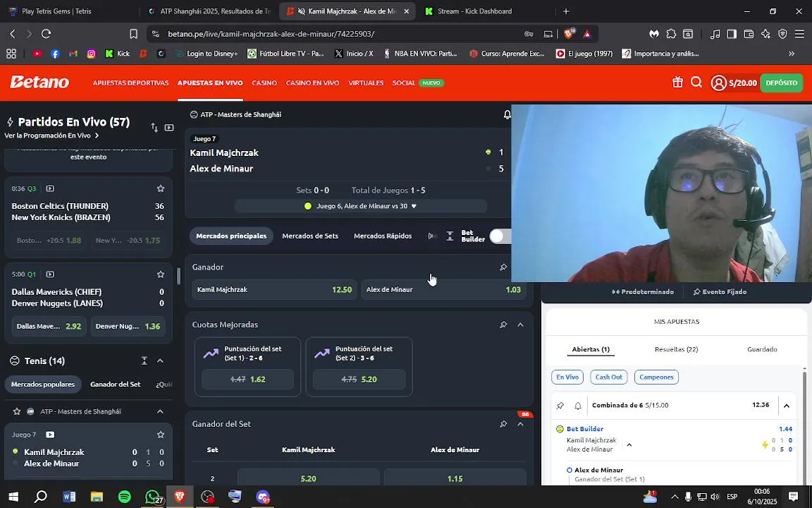Open the user account profile icon
The width and height of the screenshot is (812, 508).
click(x=718, y=83)
